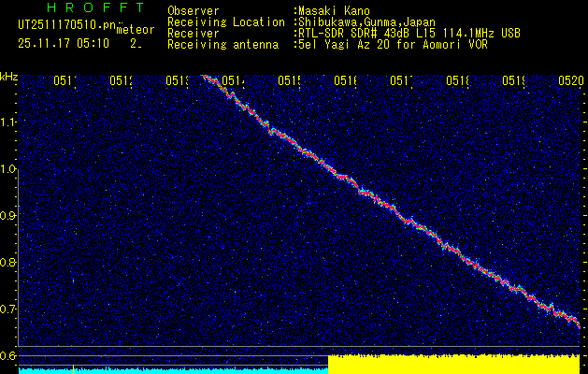This screenshot has width=588, height=374.
Task: Click the HROFFT title text
Action: [95, 7]
